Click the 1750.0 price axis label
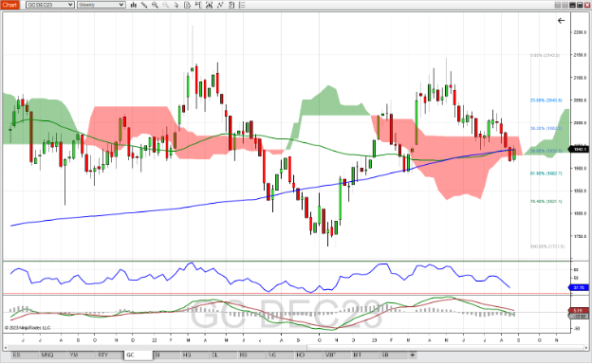This screenshot has width=592, height=364. pyautogui.click(x=581, y=237)
